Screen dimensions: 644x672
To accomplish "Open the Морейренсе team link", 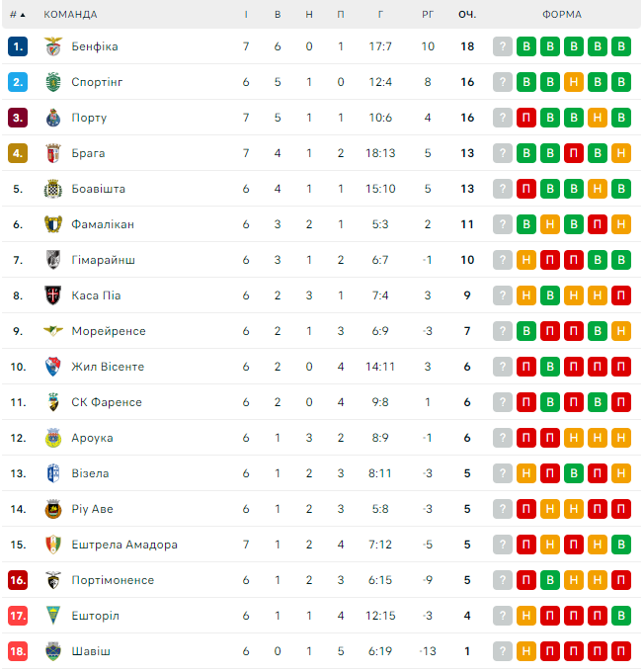I will [x=109, y=331].
